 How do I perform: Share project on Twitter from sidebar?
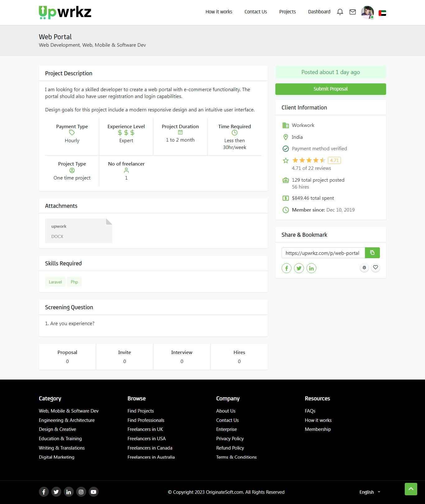click(299, 268)
